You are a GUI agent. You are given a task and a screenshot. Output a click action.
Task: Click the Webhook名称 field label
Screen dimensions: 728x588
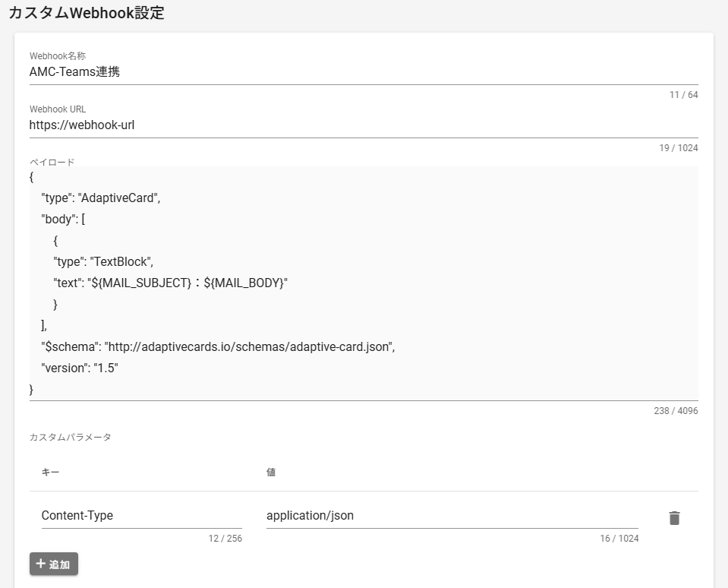58,56
